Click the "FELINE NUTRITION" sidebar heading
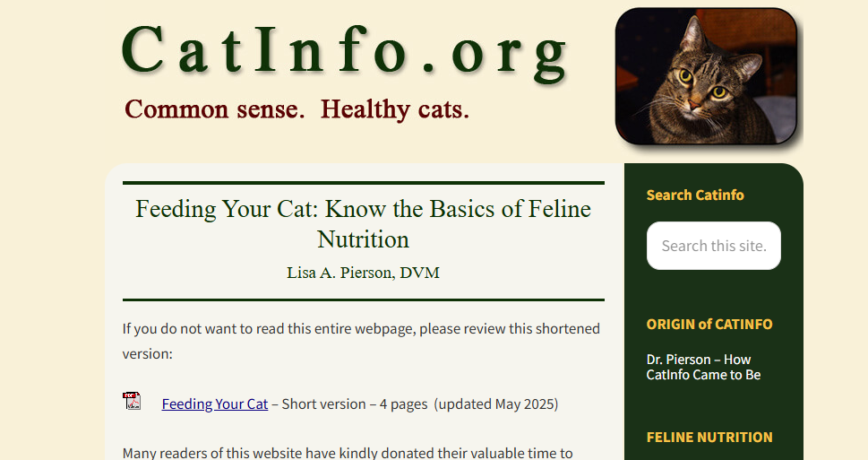The width and height of the screenshot is (868, 460). tap(709, 438)
